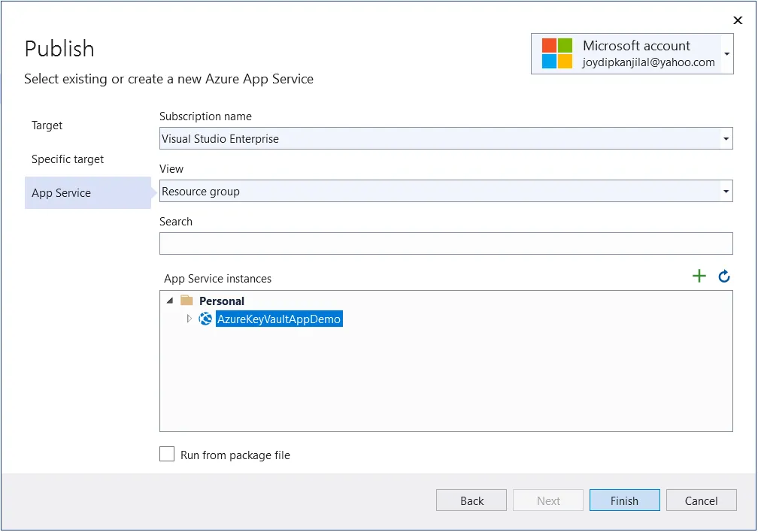Collapse the Personal resource group node
Screen dimensions: 758x532
169,301
